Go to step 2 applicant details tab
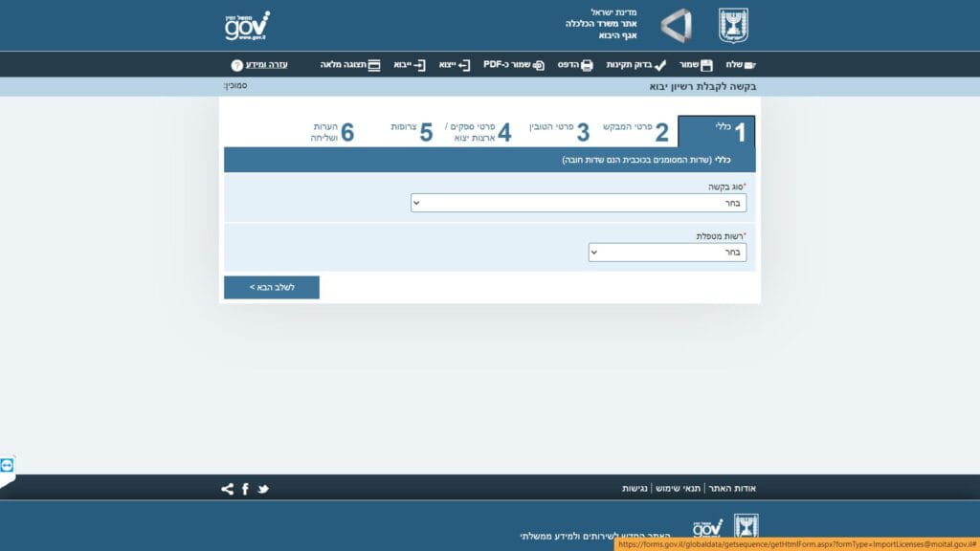Screen dimensions: 980x551 pyautogui.click(x=635, y=132)
